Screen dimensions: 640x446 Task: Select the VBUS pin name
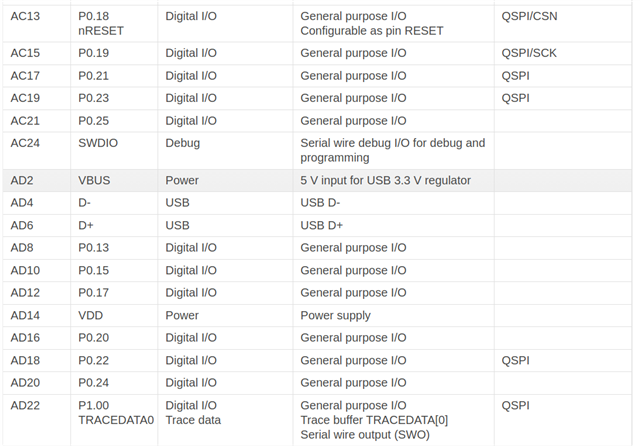point(96,180)
